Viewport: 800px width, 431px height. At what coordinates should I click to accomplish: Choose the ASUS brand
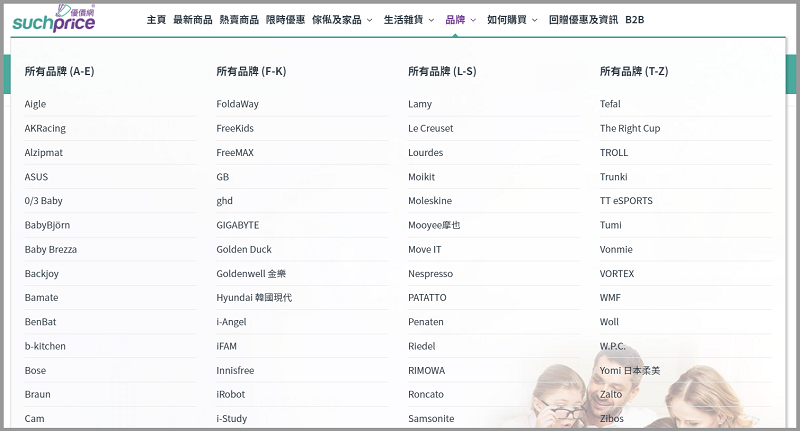click(x=36, y=177)
